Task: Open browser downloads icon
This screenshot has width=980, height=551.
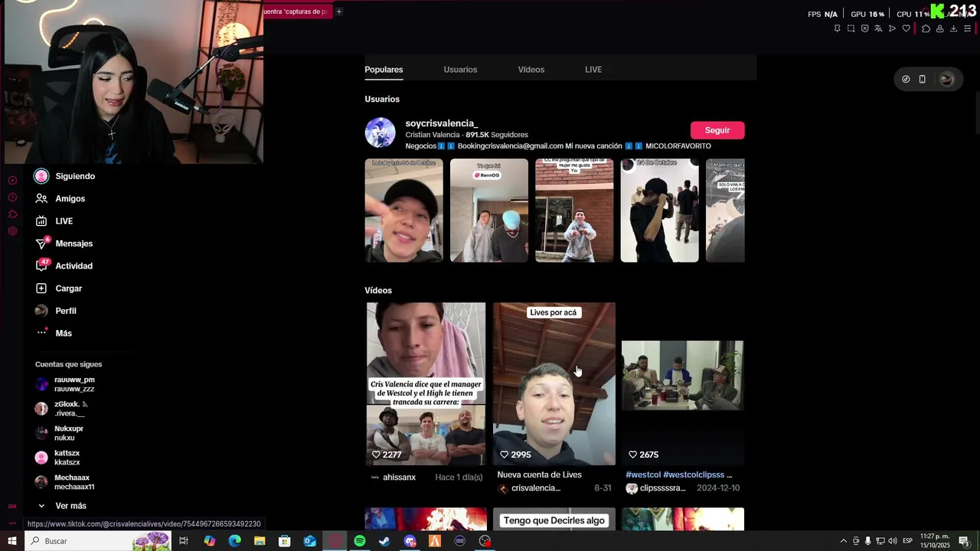Action: point(953,28)
